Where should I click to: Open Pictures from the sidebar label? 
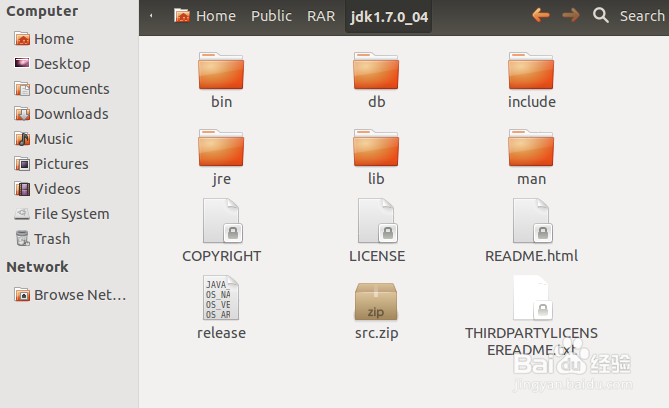61,164
